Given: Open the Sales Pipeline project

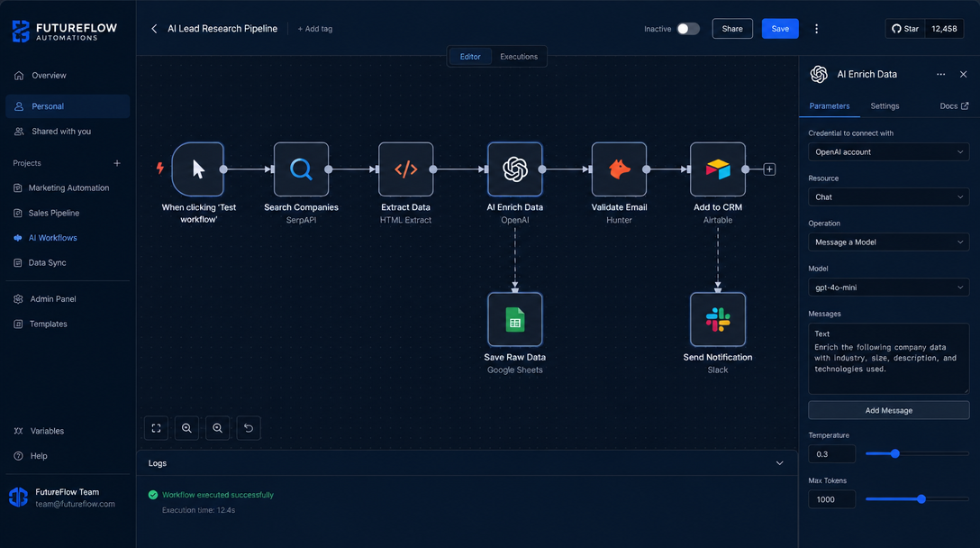Looking at the screenshot, I should 68,213.
